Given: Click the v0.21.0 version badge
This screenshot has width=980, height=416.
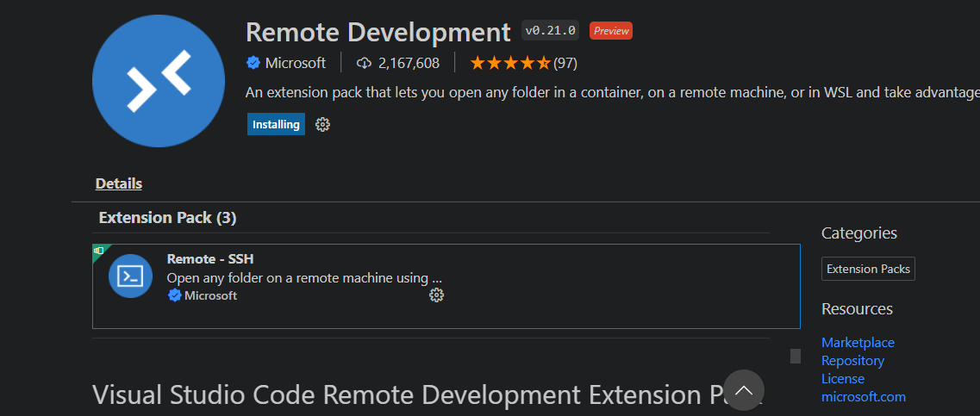Looking at the screenshot, I should click(x=551, y=30).
